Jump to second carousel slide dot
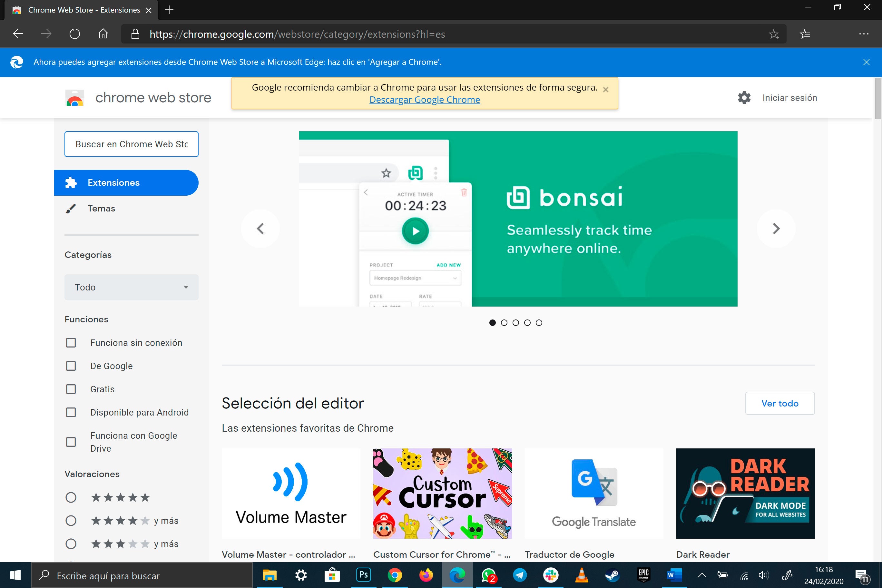 504,322
